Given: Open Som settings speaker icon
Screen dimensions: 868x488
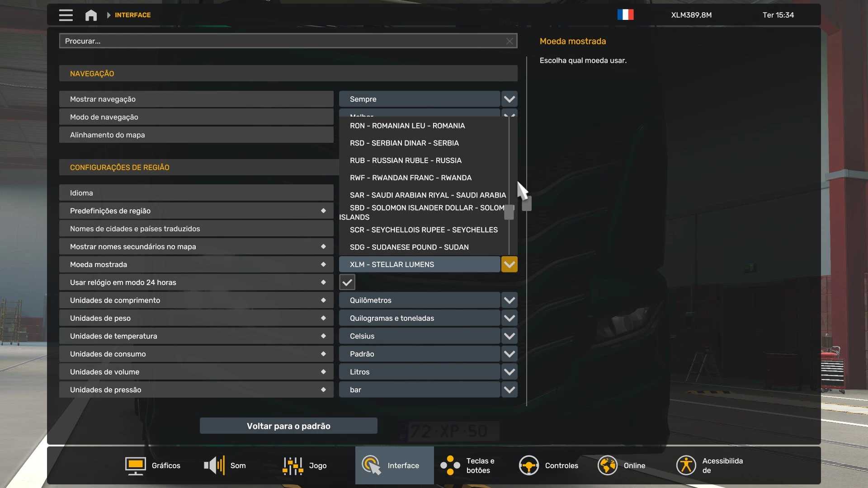Looking at the screenshot, I should pyautogui.click(x=214, y=465).
